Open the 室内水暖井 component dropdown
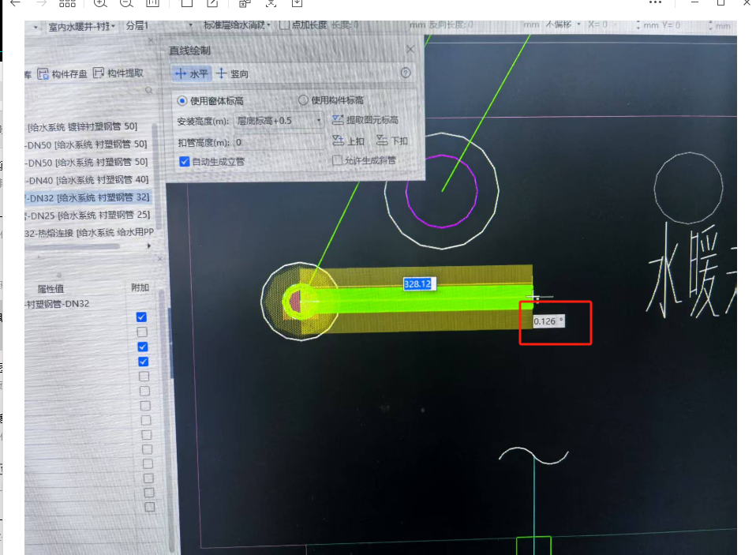Viewport: 756px width, 555px height. (81, 27)
